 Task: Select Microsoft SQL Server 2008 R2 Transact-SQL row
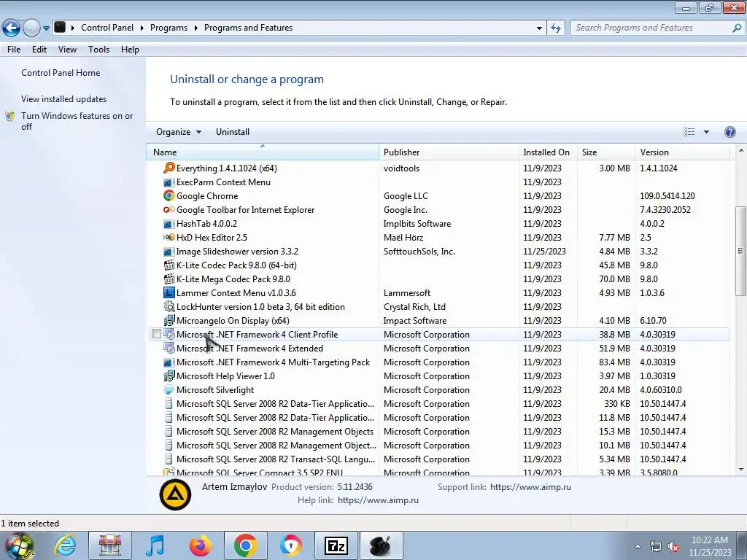pos(438,459)
